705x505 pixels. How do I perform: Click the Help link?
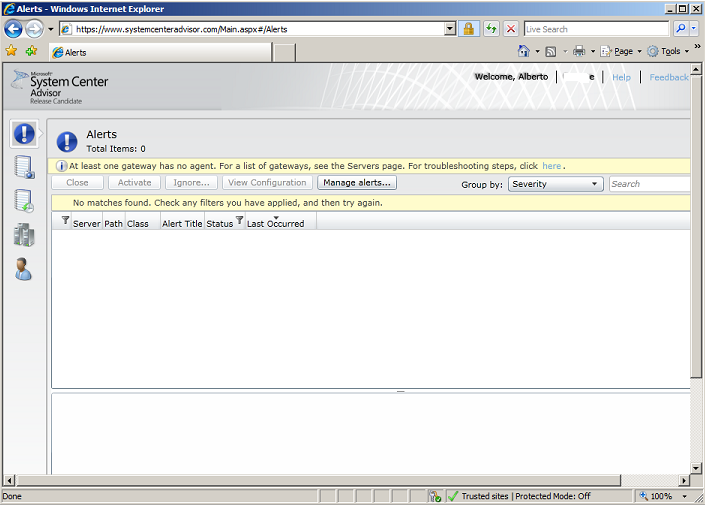coord(621,77)
